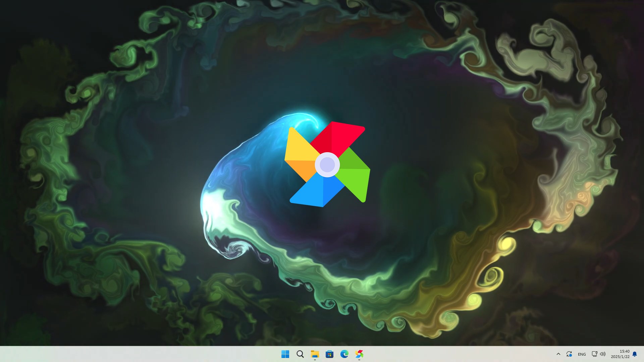
Task: Click the speaker volume tray icon
Action: (603, 354)
